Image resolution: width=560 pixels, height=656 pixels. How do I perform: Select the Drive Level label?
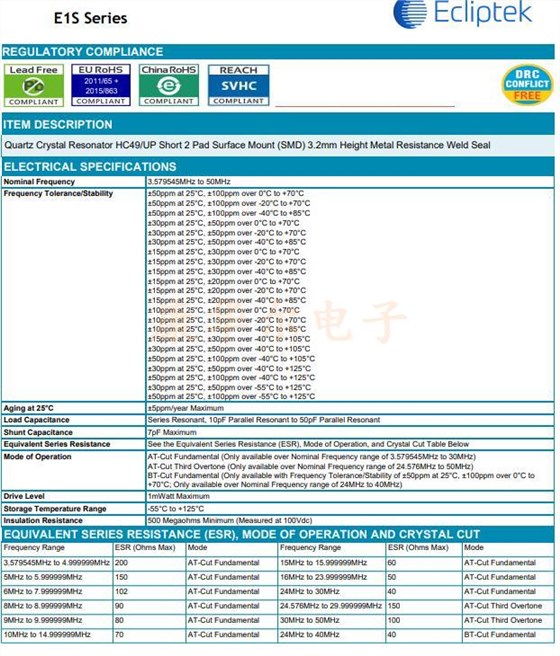point(24,496)
